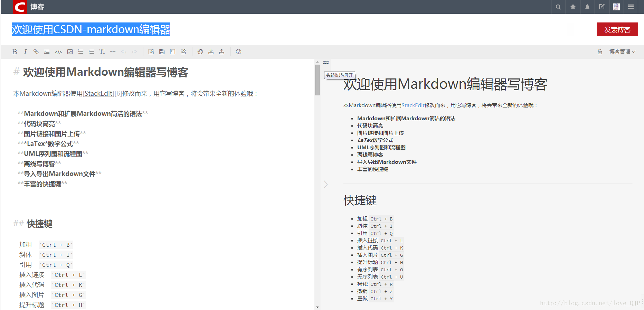The height and width of the screenshot is (310, 644).
Task: Click the 代码块高亮 bullet in the preview
Action: tap(370, 126)
